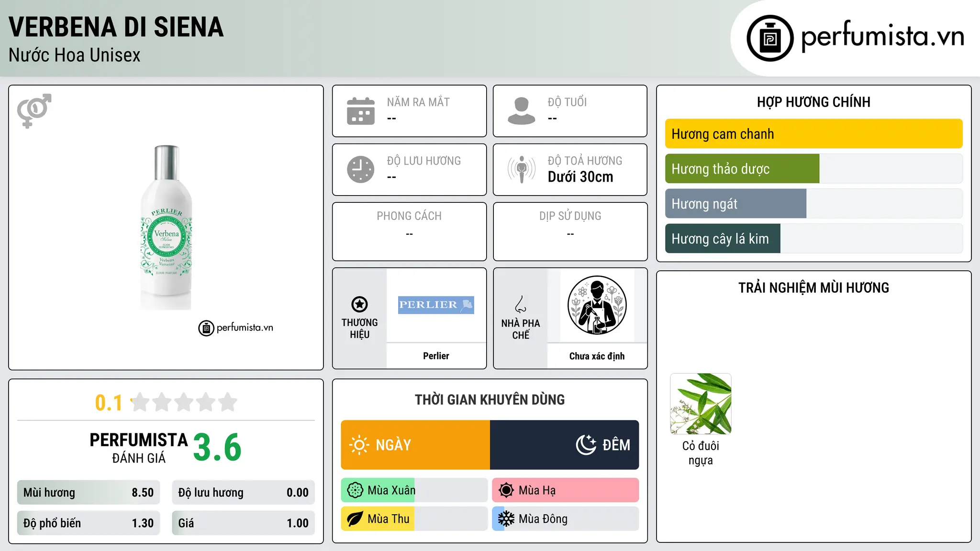Click the autumn leaf icon

point(355,519)
